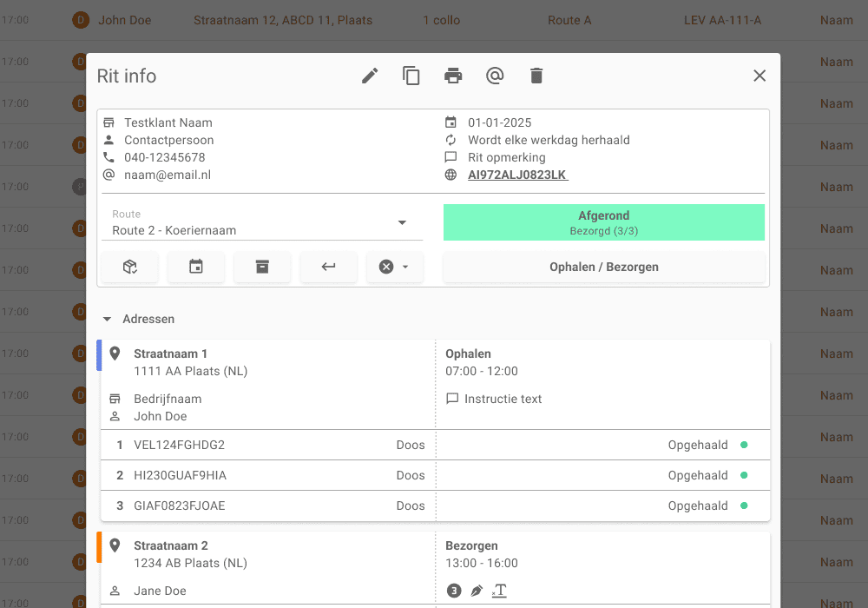Screen dimensions: 868x608
Task: Click the Ophalen / Bezorgen button
Action: [x=604, y=267]
